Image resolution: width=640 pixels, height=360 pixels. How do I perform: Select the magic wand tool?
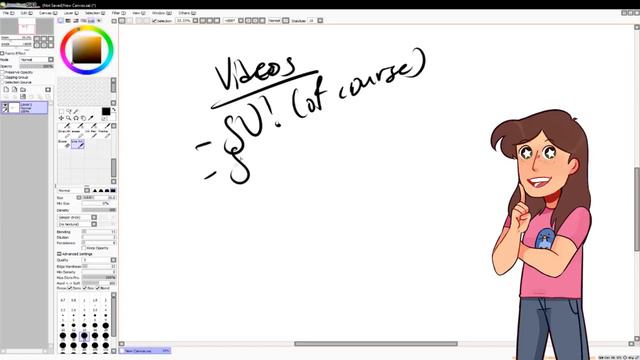click(76, 111)
